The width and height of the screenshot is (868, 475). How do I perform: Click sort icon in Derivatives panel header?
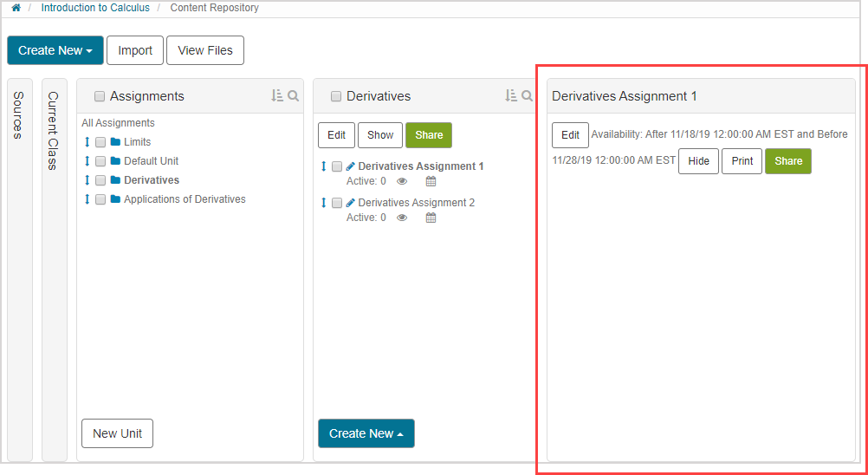click(511, 96)
